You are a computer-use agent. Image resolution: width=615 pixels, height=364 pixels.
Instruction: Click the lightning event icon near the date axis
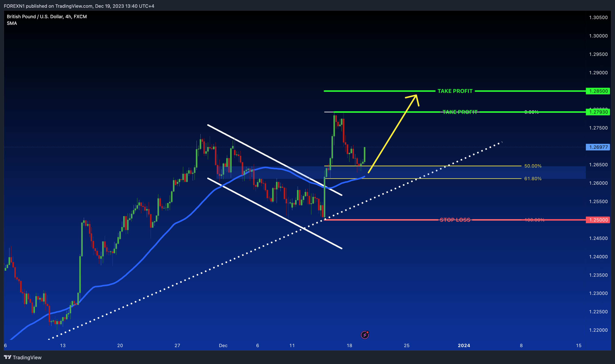(365, 335)
